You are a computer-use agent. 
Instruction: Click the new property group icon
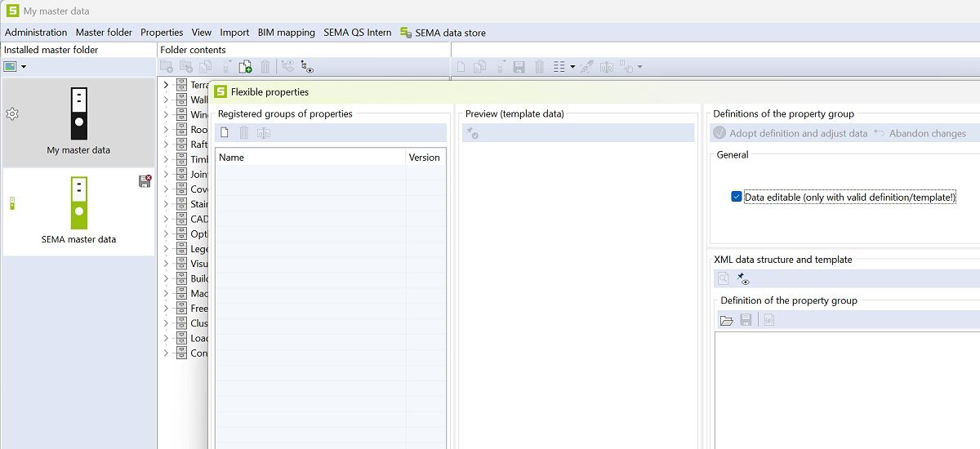(x=225, y=133)
